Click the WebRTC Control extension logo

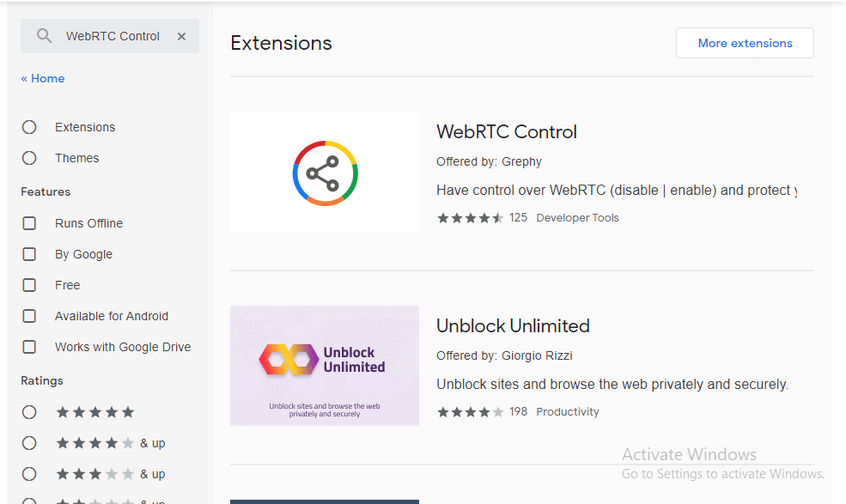pos(325,173)
